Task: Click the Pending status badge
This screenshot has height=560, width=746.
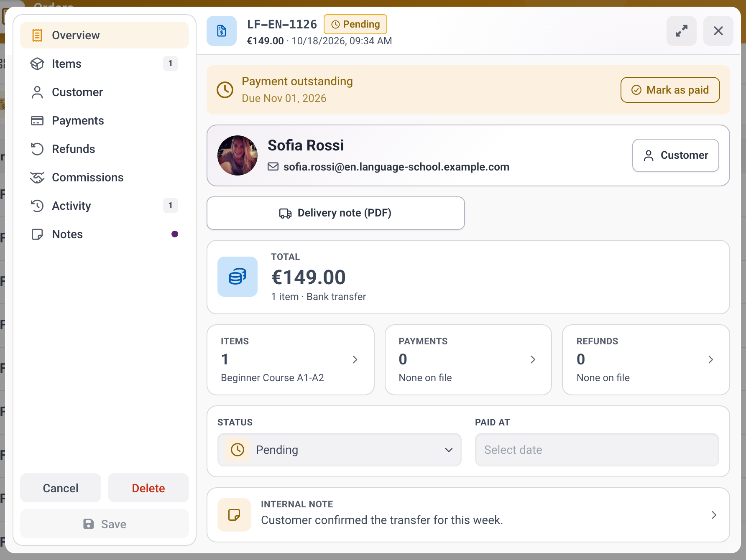Action: pyautogui.click(x=355, y=24)
